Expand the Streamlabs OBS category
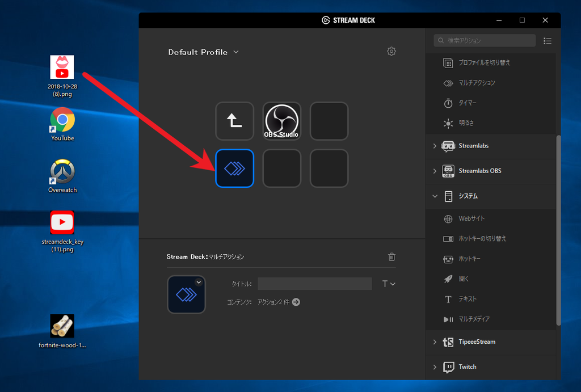Screen dimensions: 581x392 (435, 171)
